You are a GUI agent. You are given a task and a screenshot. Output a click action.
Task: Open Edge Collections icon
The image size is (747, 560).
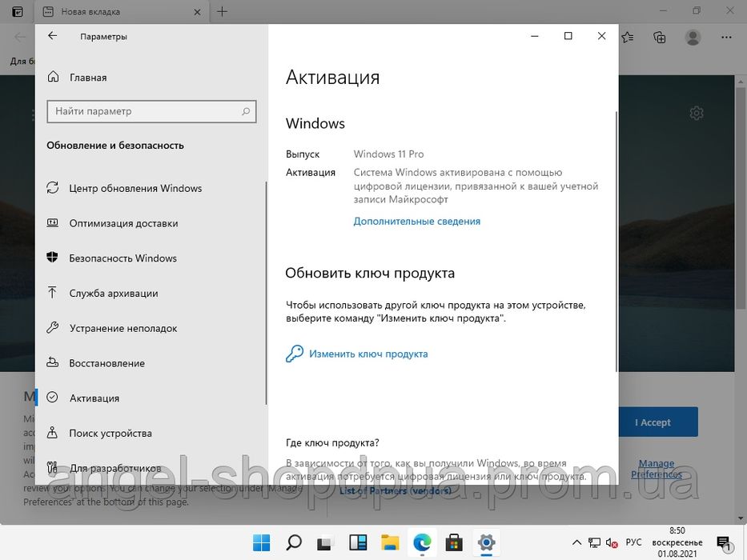[x=660, y=37]
